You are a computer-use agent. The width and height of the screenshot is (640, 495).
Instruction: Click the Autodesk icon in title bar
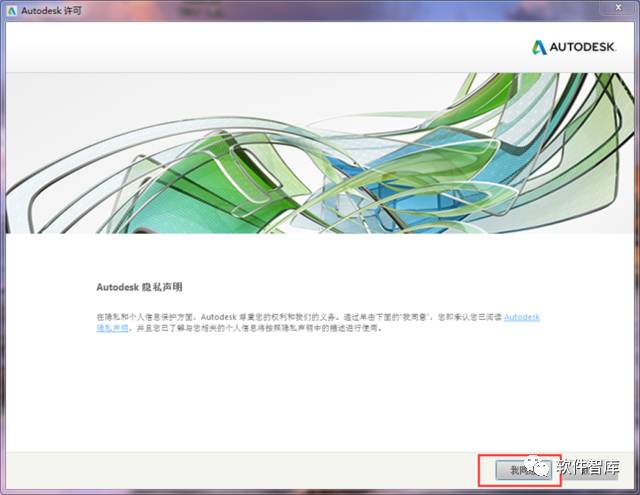pyautogui.click(x=12, y=11)
